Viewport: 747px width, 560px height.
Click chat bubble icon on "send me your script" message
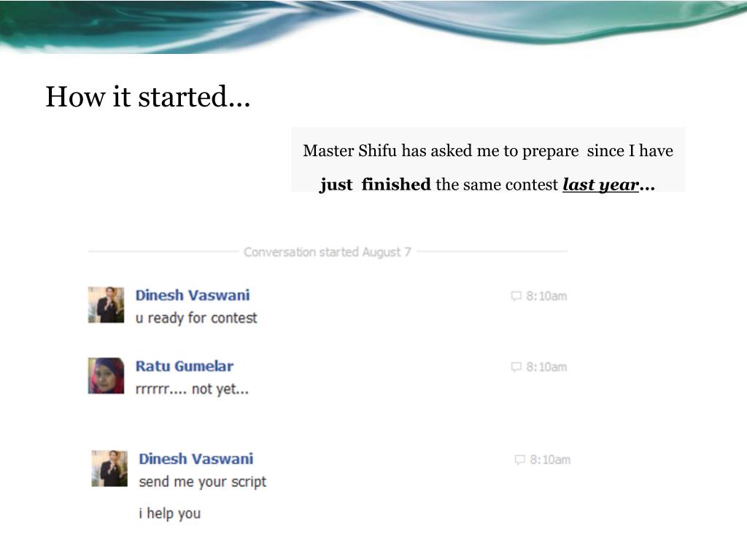click(x=519, y=460)
